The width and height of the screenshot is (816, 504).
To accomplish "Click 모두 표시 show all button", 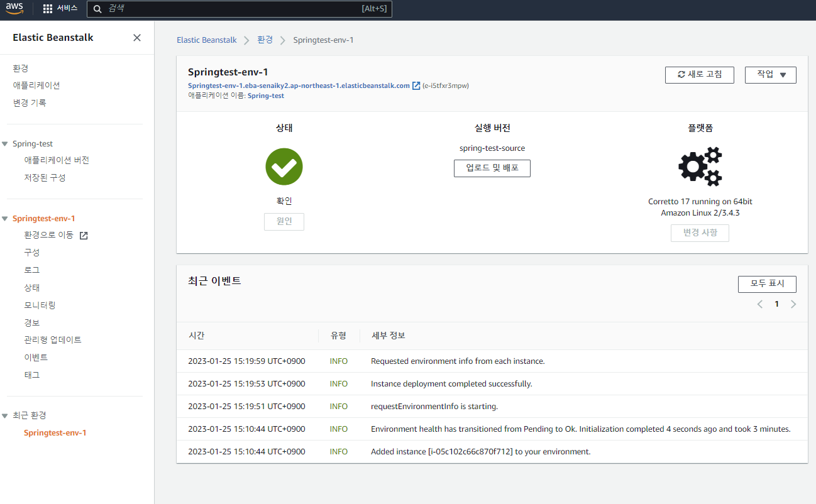I will click(767, 284).
